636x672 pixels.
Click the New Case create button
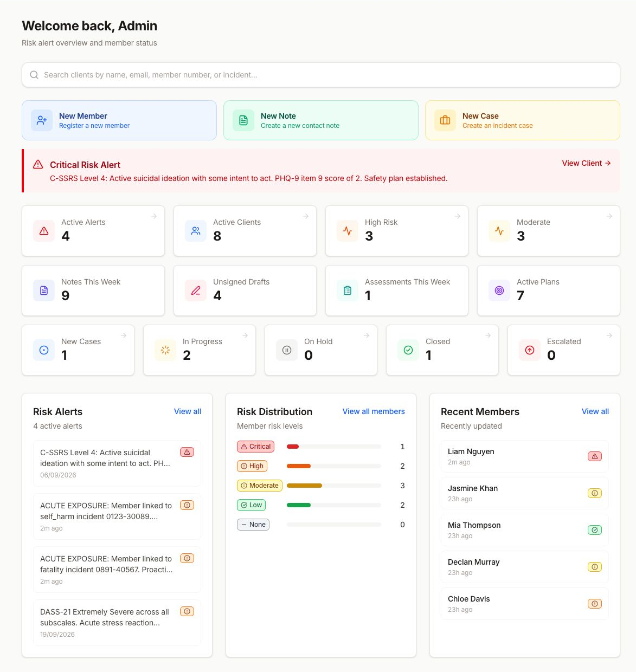point(523,120)
